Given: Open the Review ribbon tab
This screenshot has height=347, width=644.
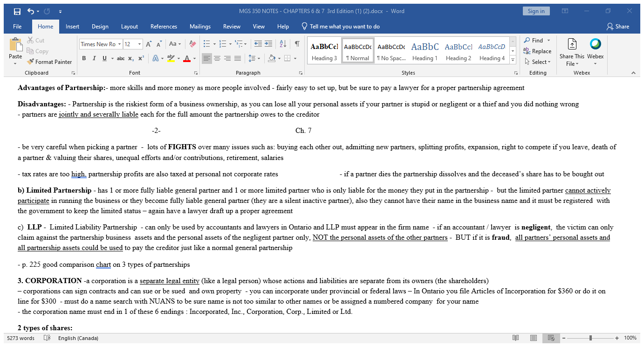Looking at the screenshot, I should 232,27.
